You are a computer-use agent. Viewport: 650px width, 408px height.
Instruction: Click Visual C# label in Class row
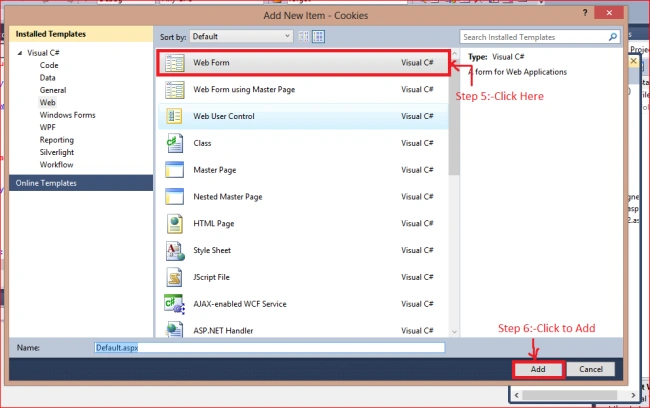tap(417, 143)
